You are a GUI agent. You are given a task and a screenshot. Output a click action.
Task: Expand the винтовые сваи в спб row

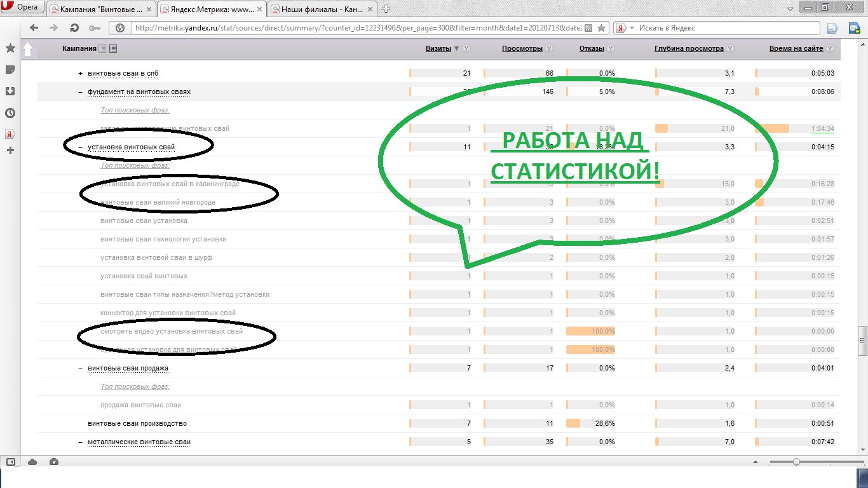80,73
